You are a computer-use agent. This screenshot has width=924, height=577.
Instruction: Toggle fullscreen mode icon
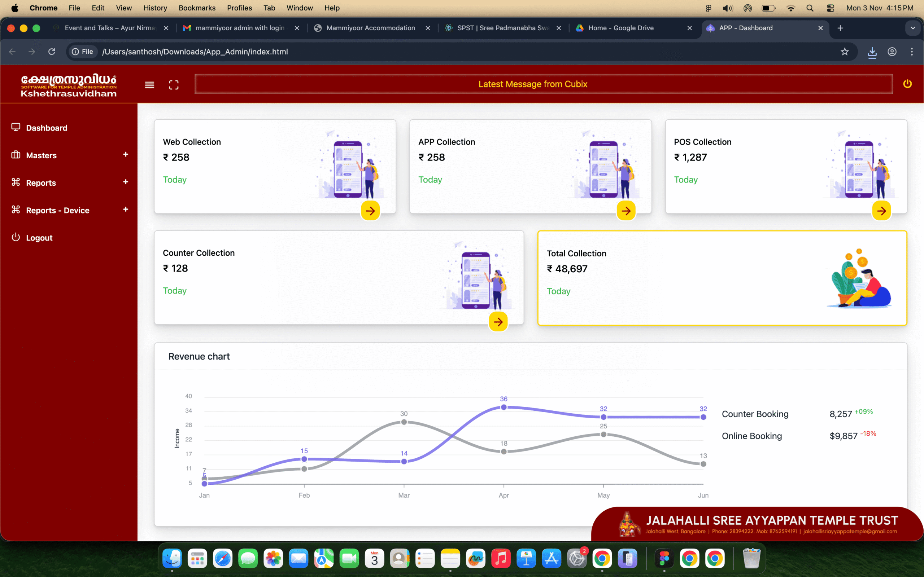click(x=174, y=85)
